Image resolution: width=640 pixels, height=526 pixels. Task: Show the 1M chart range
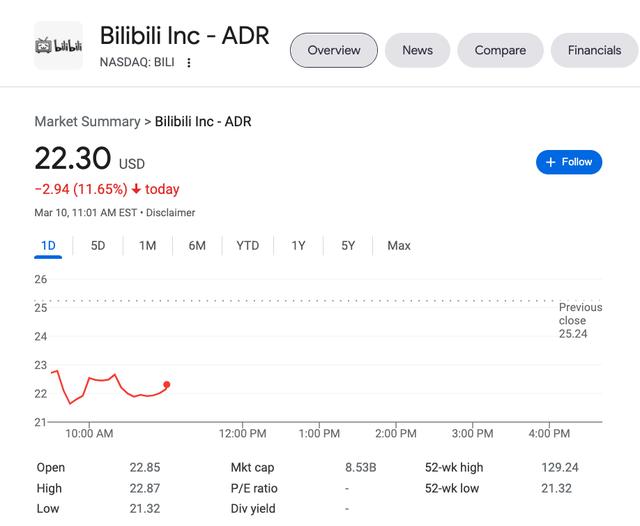(x=147, y=245)
